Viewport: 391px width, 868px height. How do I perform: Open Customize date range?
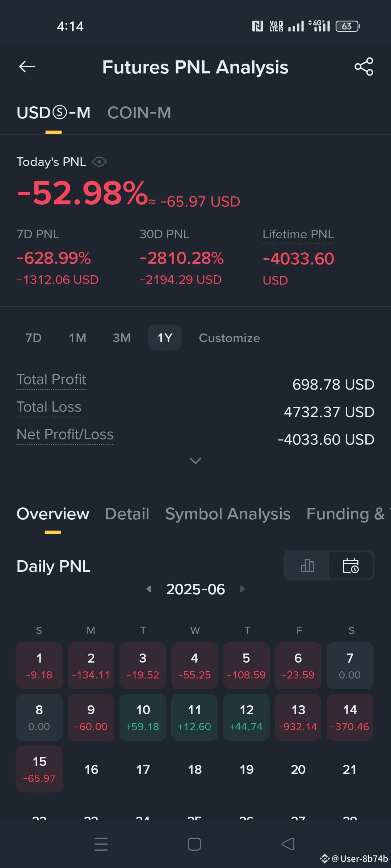click(230, 338)
